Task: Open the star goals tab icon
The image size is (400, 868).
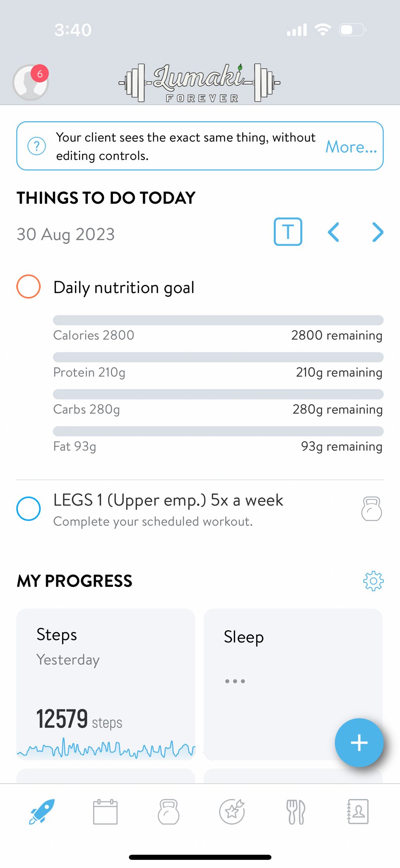Action: pos(232,812)
